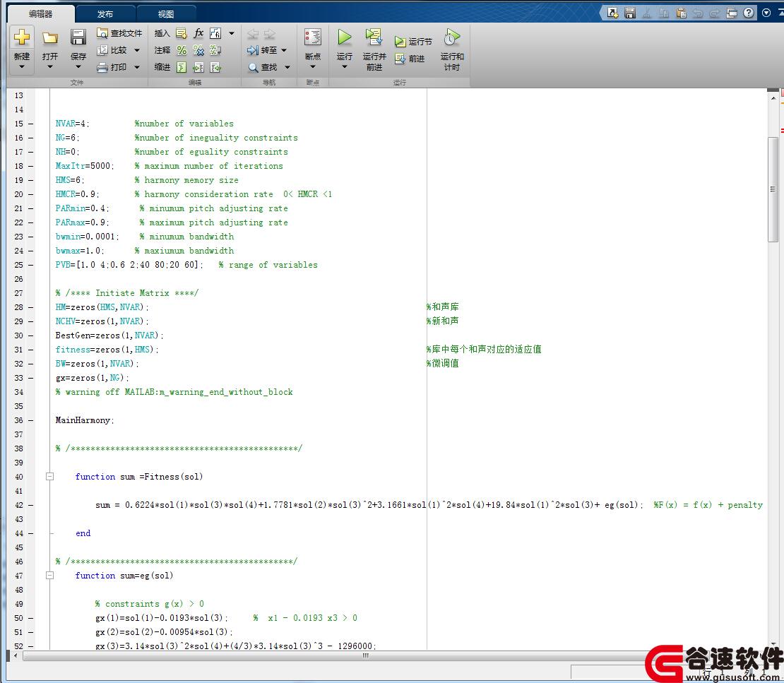Collapse the Fitness function code fold
The image size is (784, 683).
point(49,477)
